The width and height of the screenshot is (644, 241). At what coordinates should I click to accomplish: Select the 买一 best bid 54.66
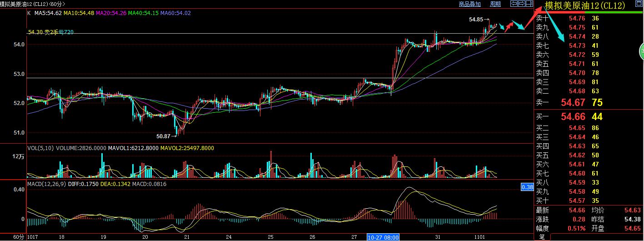tap(573, 117)
